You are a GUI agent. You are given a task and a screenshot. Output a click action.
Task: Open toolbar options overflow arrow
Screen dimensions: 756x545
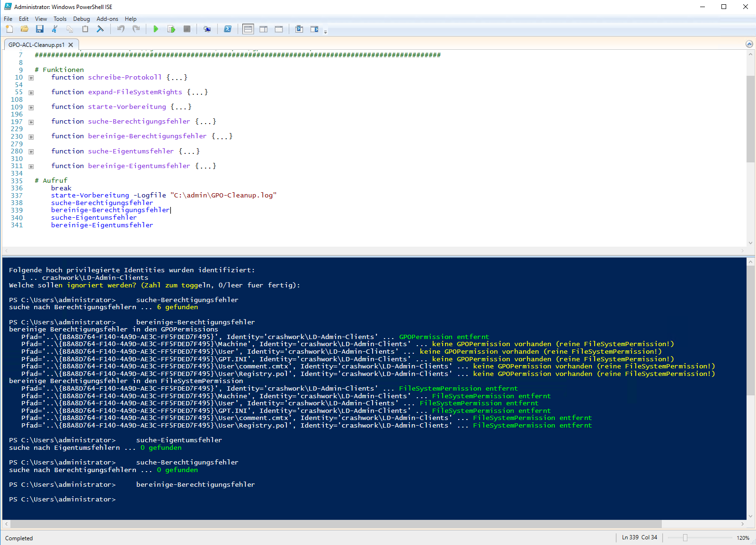coord(325,32)
